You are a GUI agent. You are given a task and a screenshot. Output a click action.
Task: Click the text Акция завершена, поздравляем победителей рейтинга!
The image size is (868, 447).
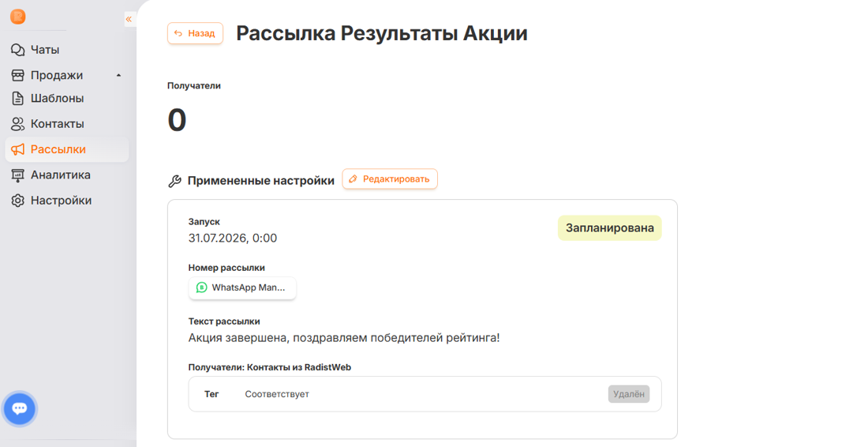pos(344,337)
